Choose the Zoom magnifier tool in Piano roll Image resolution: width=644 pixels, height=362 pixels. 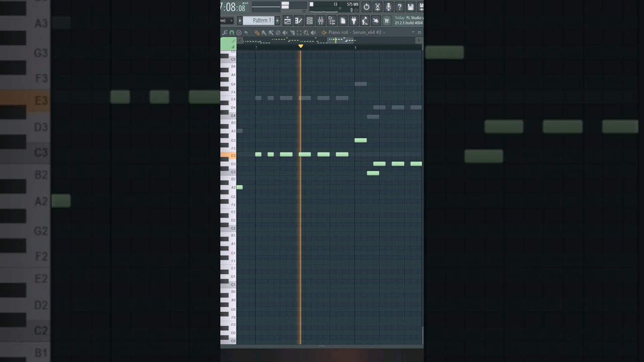pyautogui.click(x=306, y=33)
